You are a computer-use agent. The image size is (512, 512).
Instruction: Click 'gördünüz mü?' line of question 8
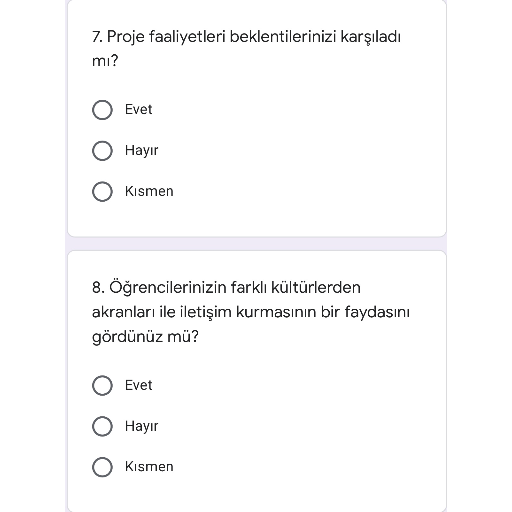pos(145,337)
